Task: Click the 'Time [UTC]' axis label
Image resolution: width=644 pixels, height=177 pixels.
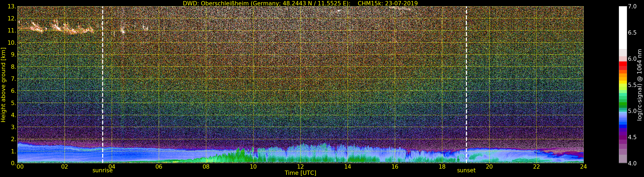Action: pyautogui.click(x=300, y=173)
